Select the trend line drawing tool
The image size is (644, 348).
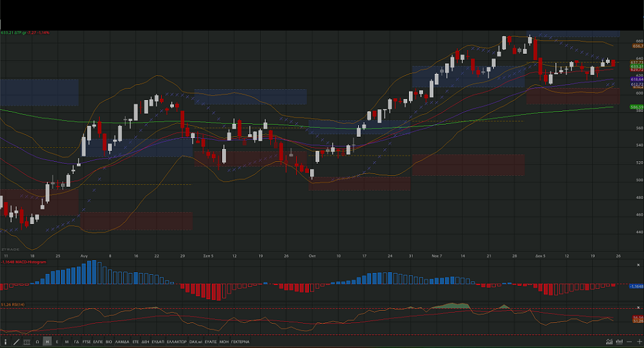(17, 342)
